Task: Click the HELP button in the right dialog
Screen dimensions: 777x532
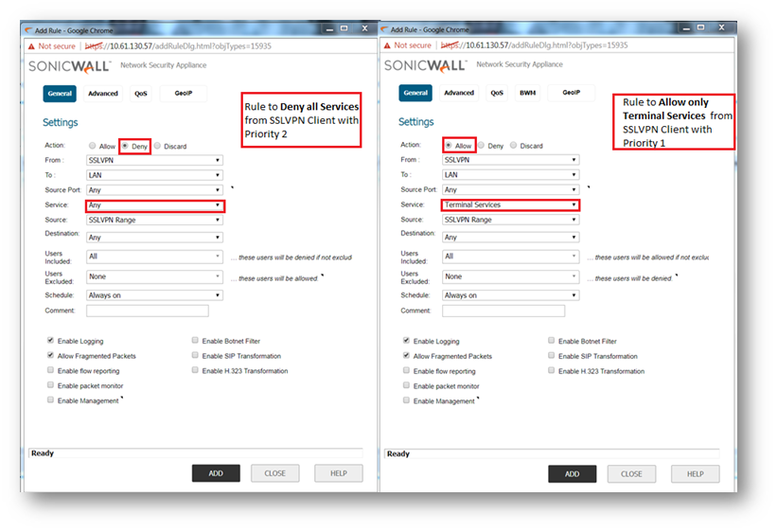Action: point(695,474)
